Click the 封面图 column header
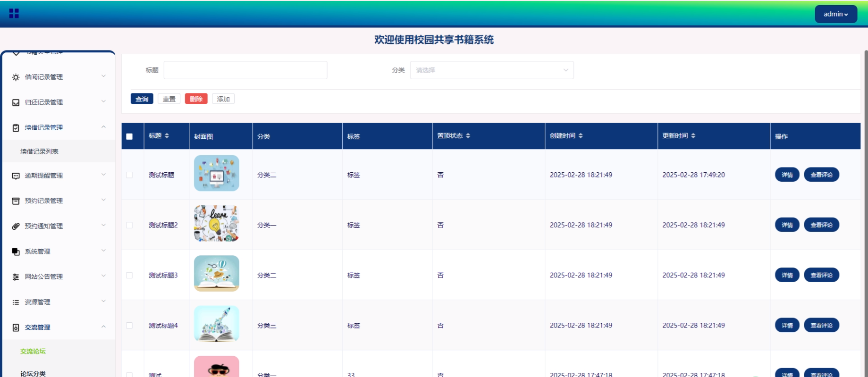868x377 pixels. pyautogui.click(x=203, y=137)
